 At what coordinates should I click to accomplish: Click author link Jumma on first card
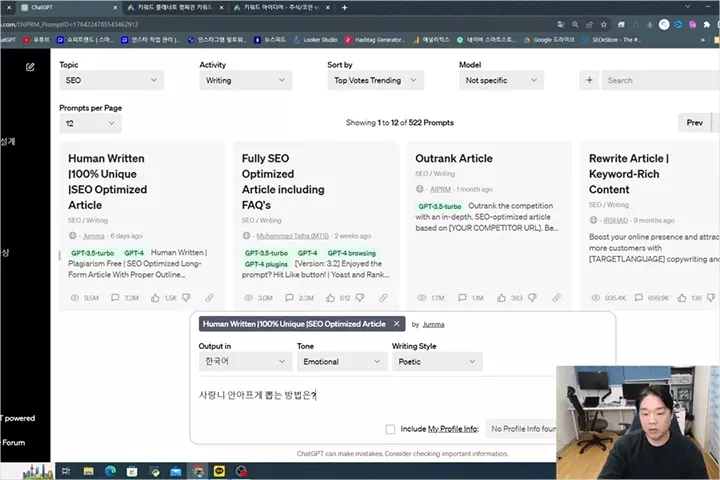pyautogui.click(x=94, y=236)
